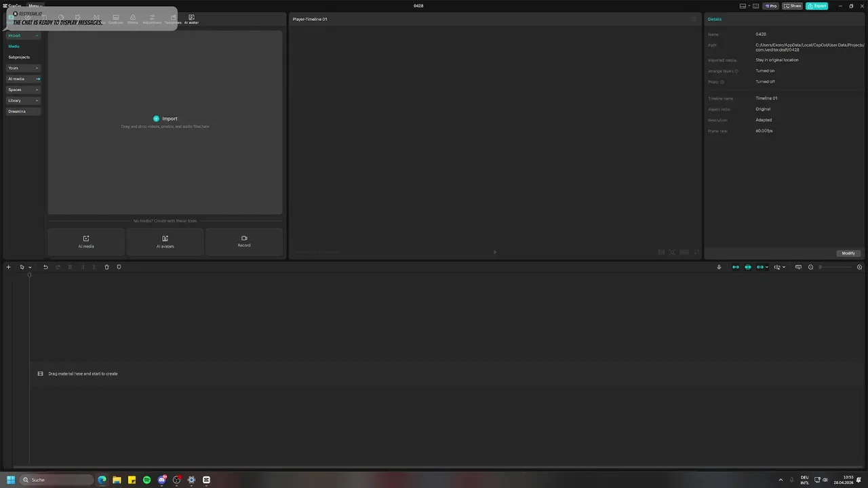Click the select pointer tool
This screenshot has height=488, width=868.
(22, 267)
